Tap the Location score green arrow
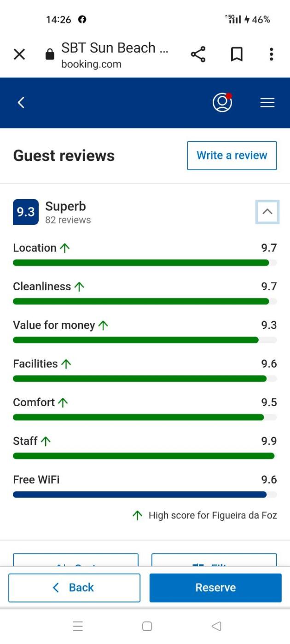The image size is (290, 644). [65, 248]
